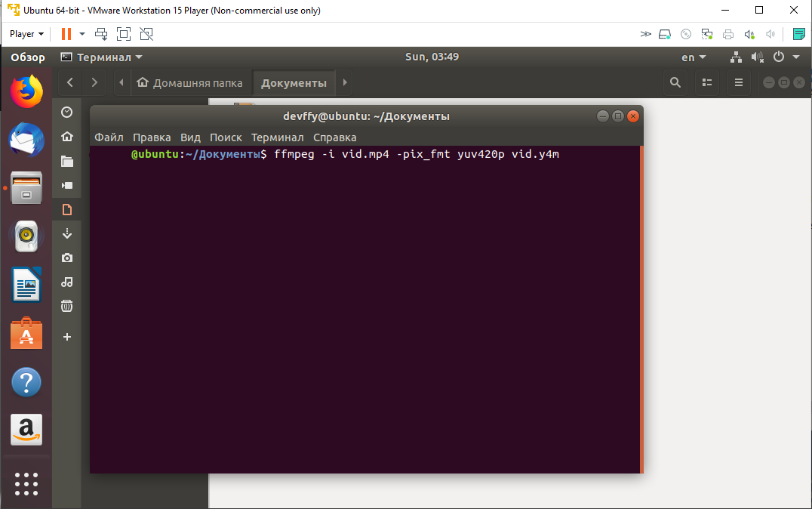The image size is (812, 509).
Task: Click the terminal scrollbar on right edge
Action: pos(641,310)
